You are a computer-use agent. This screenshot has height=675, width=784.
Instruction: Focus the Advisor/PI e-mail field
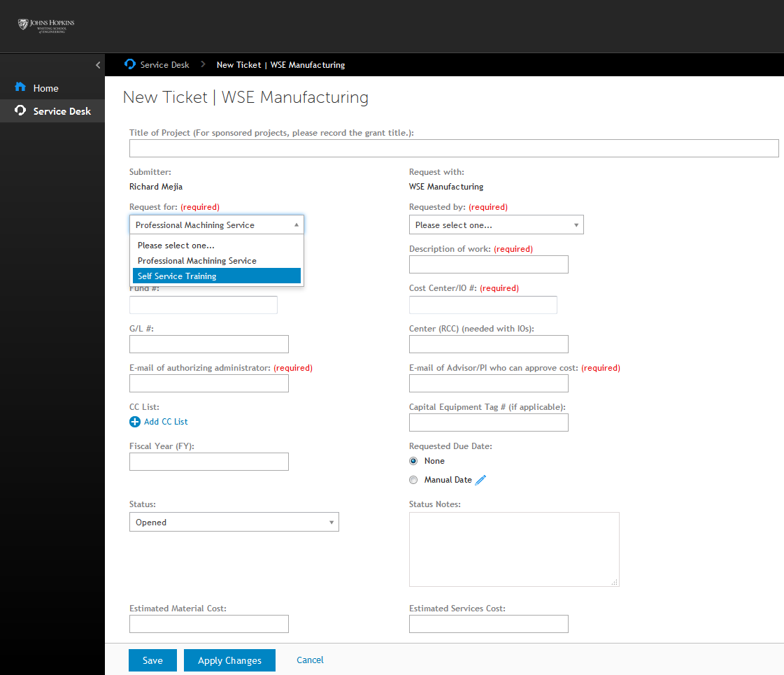point(488,383)
